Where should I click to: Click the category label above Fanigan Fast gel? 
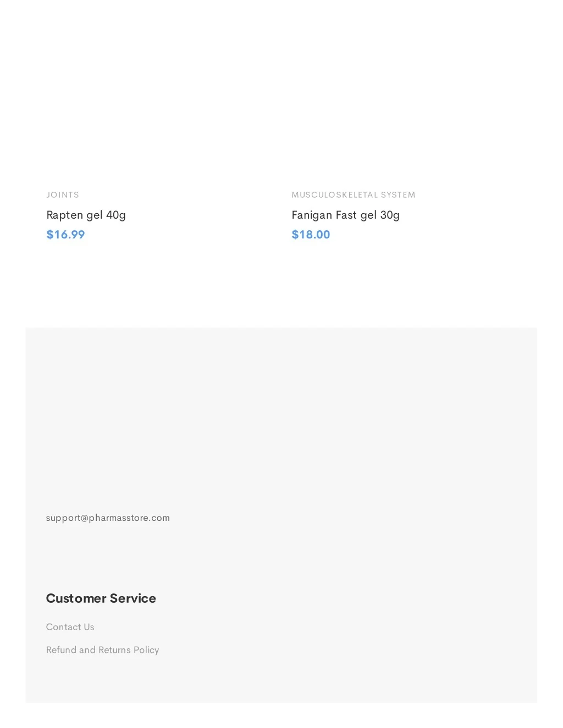(353, 195)
